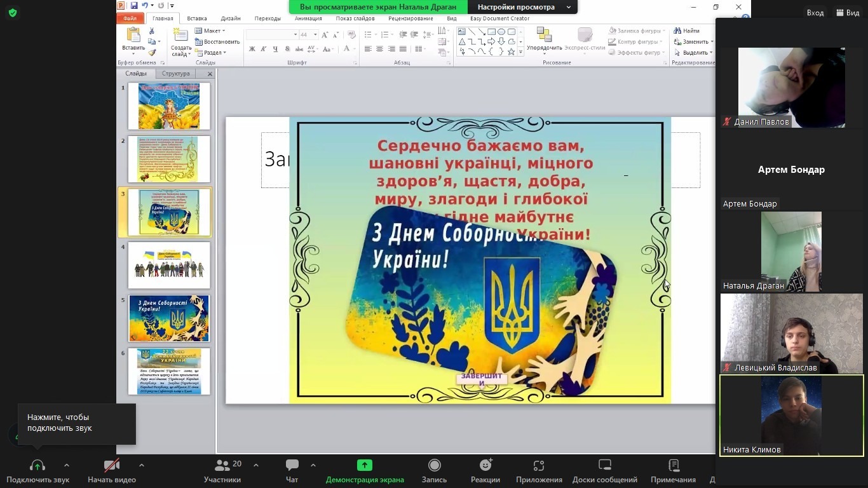Click Демонстрация экрана share screen button
Viewport: 868px width, 488px height.
click(x=365, y=471)
